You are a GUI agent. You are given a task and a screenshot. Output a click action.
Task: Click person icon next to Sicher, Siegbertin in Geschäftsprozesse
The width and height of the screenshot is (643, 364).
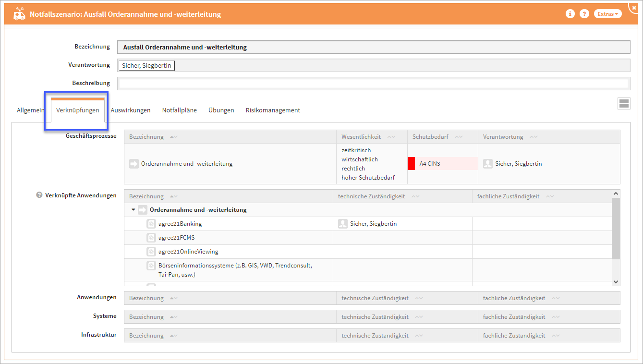click(x=488, y=164)
